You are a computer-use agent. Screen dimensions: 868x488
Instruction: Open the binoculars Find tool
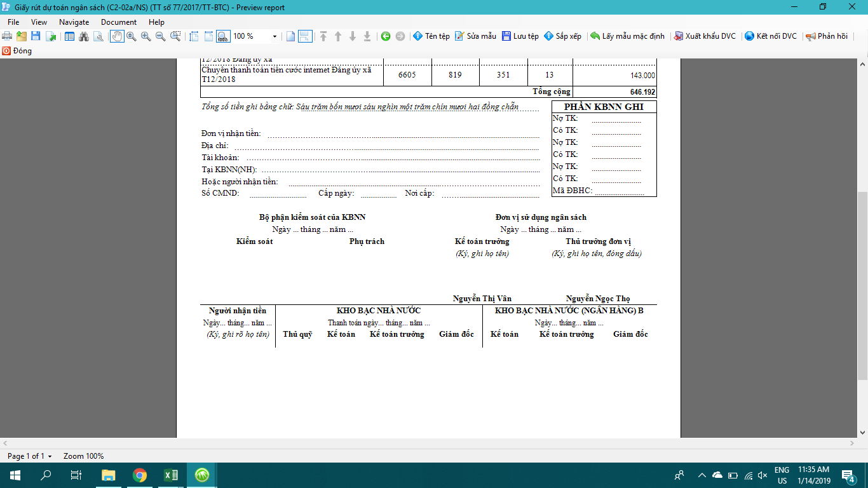84,36
